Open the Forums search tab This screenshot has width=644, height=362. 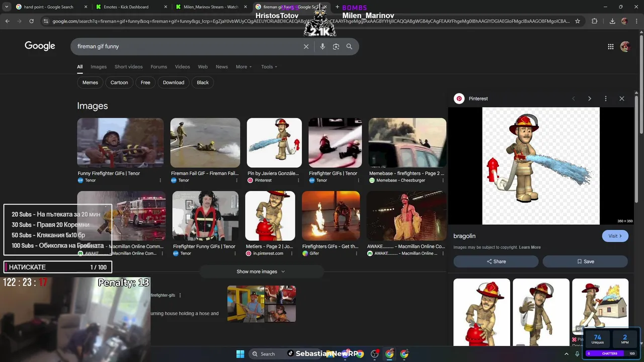coord(158,67)
